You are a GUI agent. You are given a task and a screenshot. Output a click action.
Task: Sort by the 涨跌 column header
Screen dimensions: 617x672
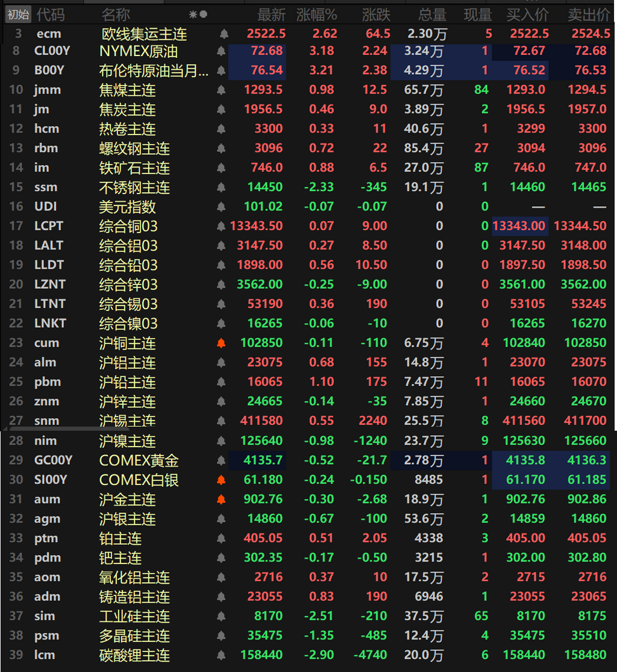376,15
